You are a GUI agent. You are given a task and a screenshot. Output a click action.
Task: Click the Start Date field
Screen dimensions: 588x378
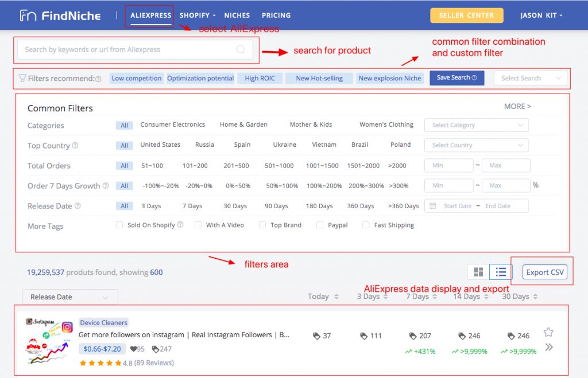458,206
